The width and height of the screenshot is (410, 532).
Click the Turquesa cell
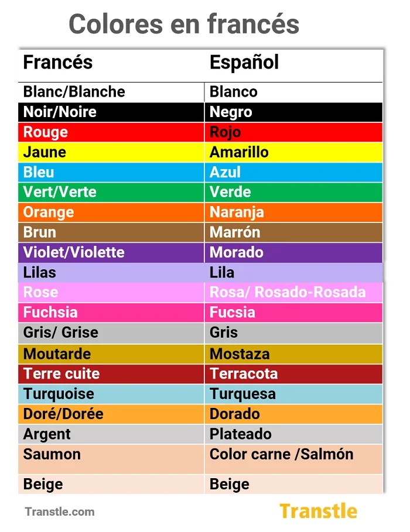coord(293,394)
